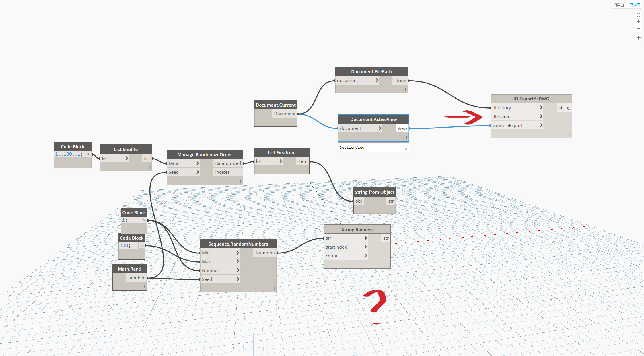Click list output port of List.Shuffle
The height and width of the screenshot is (356, 644).
point(147,158)
